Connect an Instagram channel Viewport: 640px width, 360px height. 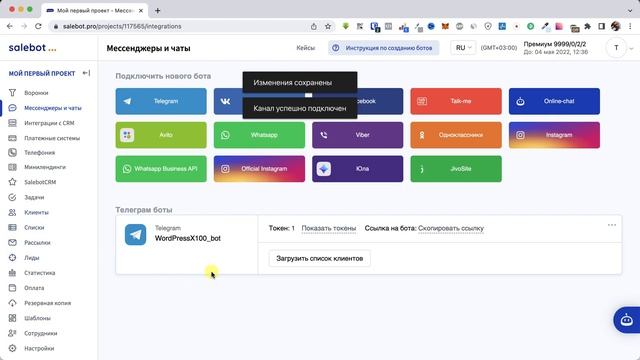coord(554,135)
